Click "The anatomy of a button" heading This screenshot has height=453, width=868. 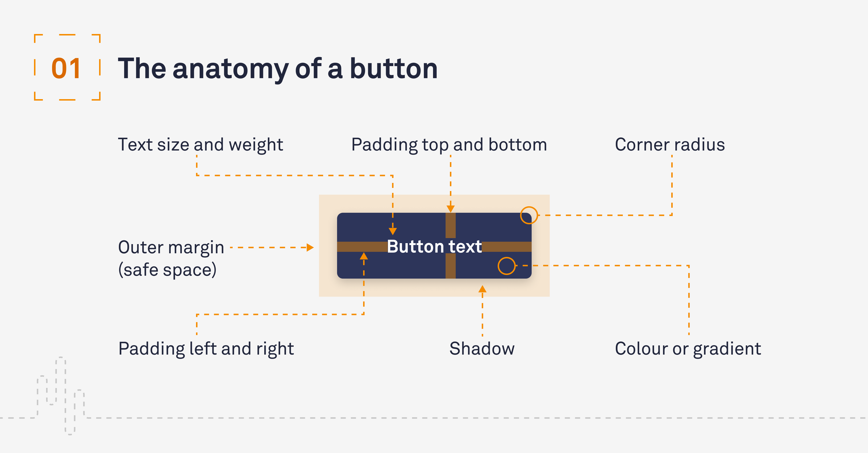[278, 69]
